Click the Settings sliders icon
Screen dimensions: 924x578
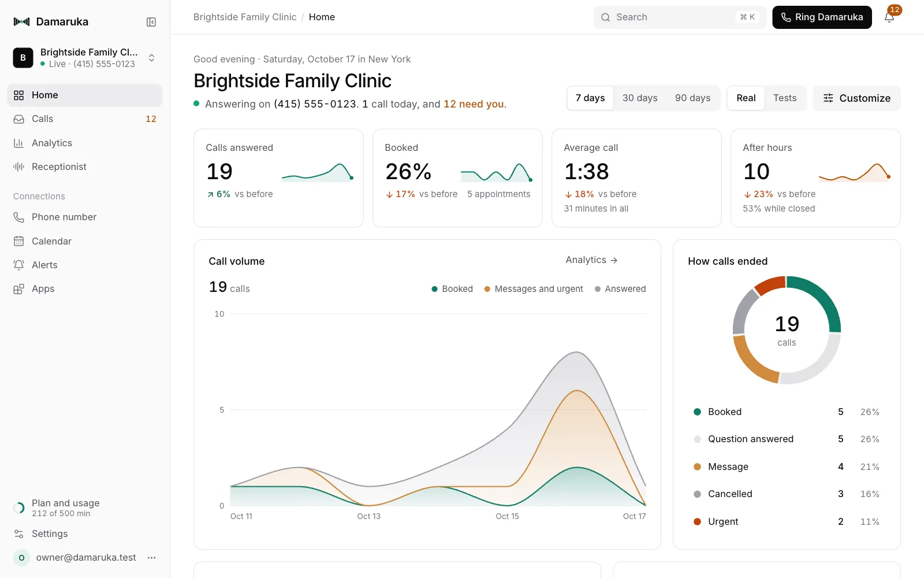point(18,534)
